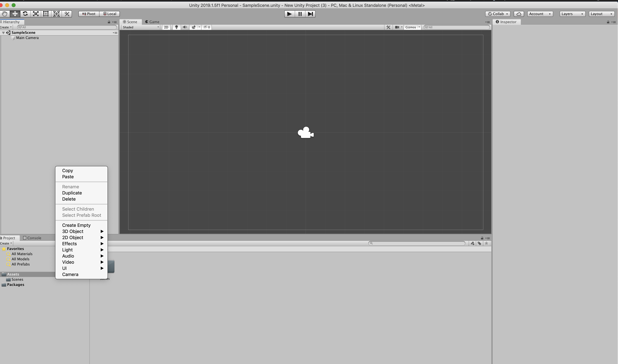Select the Hand/pivot tool in toolbar
This screenshot has width=618, height=364.
[x=5, y=13]
